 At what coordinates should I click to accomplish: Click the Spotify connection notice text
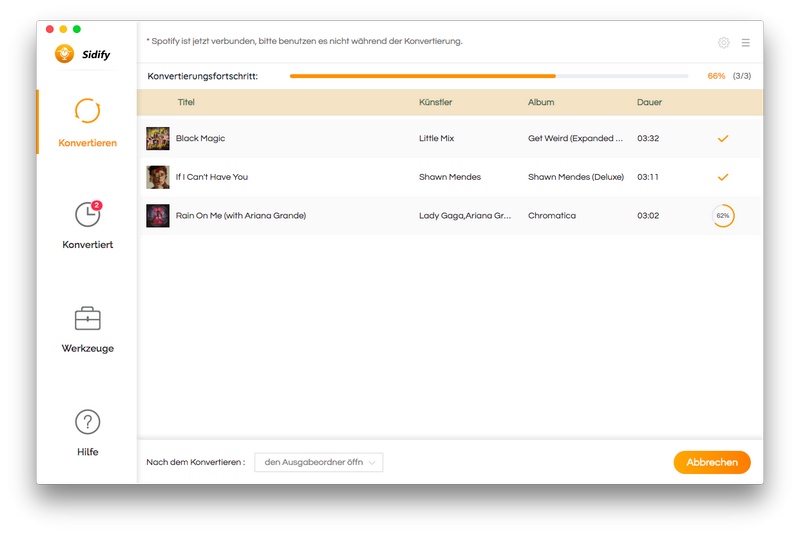(304, 41)
